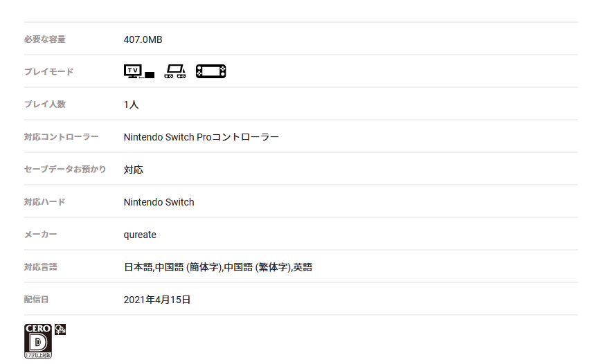Click the 対応コントローラー label
The height and width of the screenshot is (364, 610).
point(62,137)
